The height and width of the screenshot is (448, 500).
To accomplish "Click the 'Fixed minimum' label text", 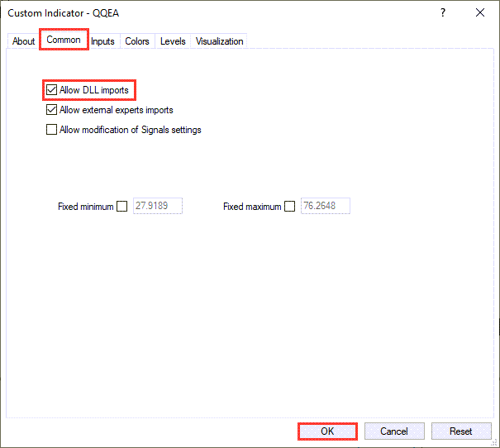I will point(86,207).
